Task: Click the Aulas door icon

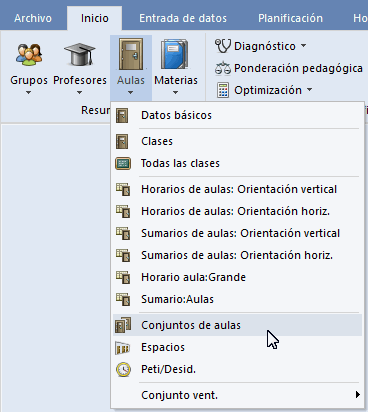Action: coord(131,54)
